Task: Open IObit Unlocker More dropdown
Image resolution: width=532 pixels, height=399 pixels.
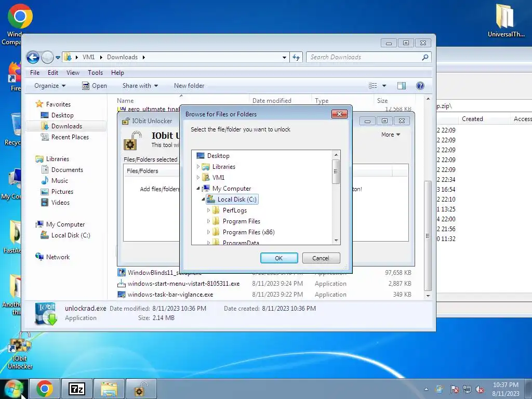Action: tap(391, 135)
